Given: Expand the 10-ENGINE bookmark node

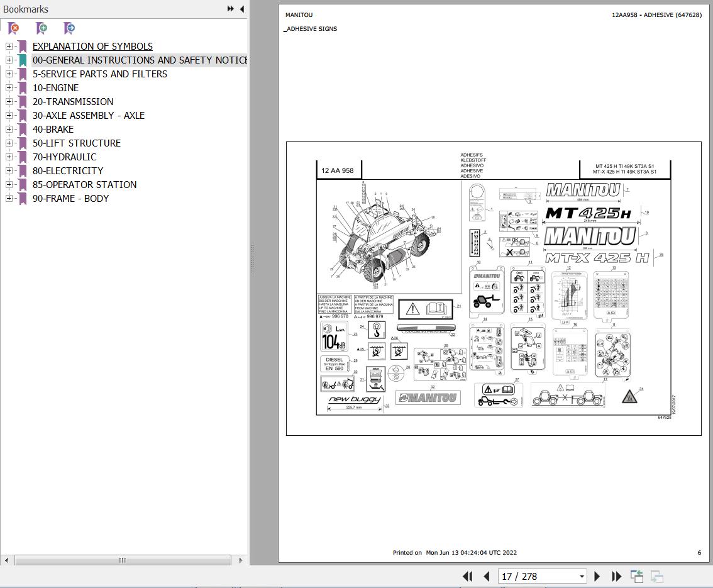Looking at the screenshot, I should point(9,87).
